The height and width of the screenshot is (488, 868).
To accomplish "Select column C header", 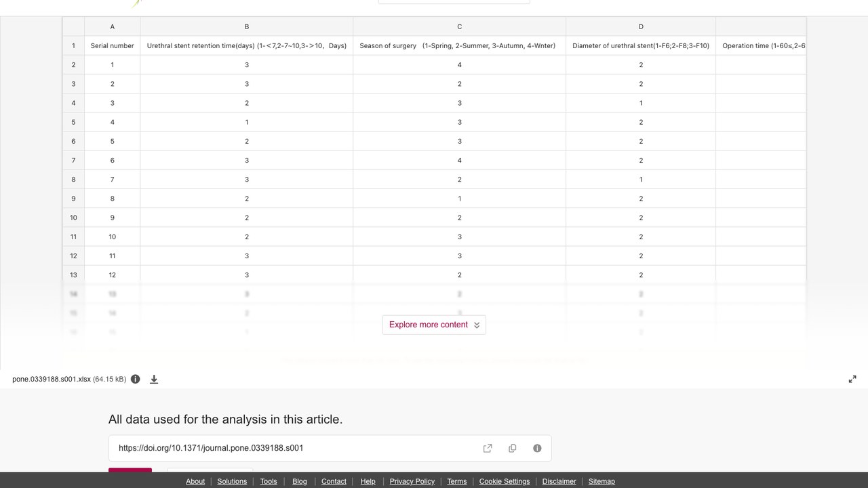I will point(460,26).
